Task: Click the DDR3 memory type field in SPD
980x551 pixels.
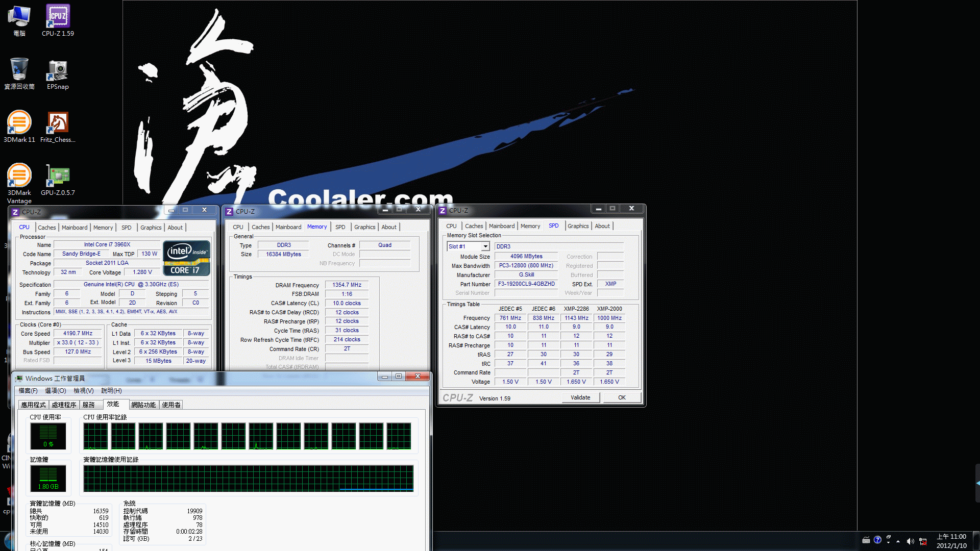Action: (559, 246)
